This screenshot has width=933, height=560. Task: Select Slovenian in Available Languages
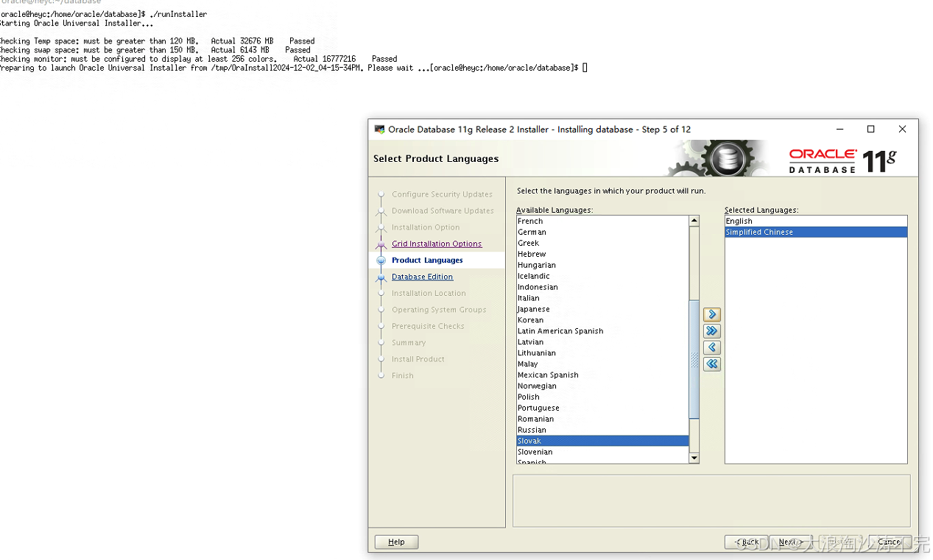coord(602,453)
